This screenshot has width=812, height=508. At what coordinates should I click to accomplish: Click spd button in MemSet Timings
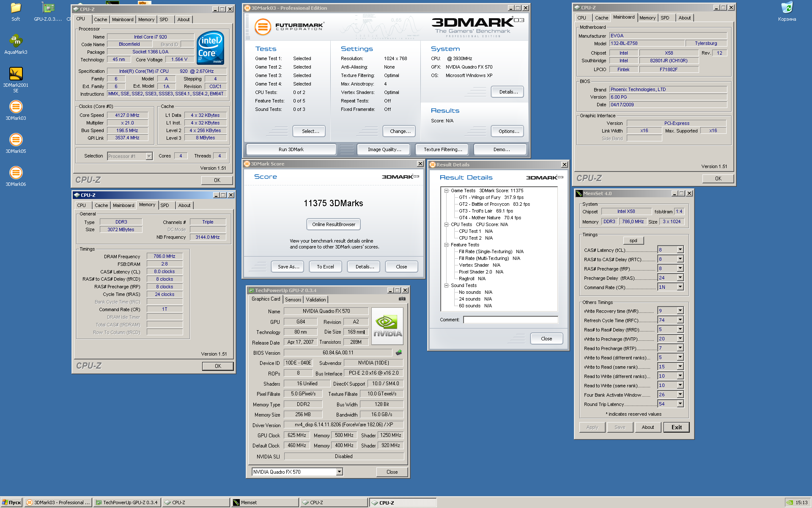tap(633, 240)
